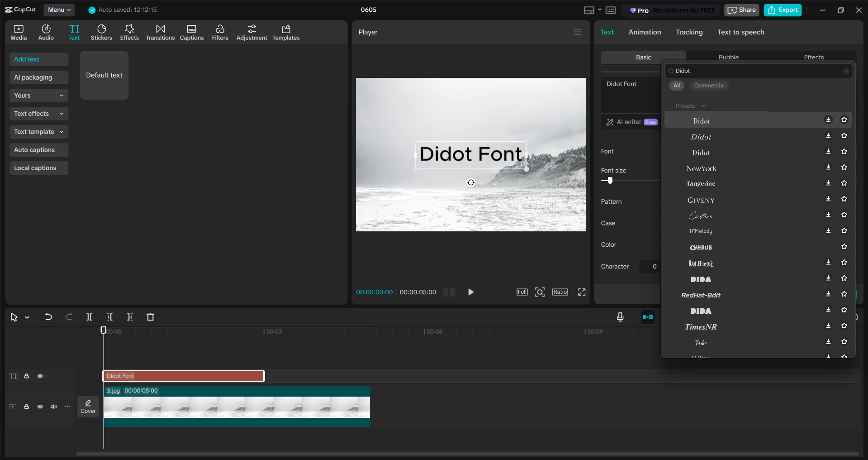Open the Menu dropdown

[59, 10]
